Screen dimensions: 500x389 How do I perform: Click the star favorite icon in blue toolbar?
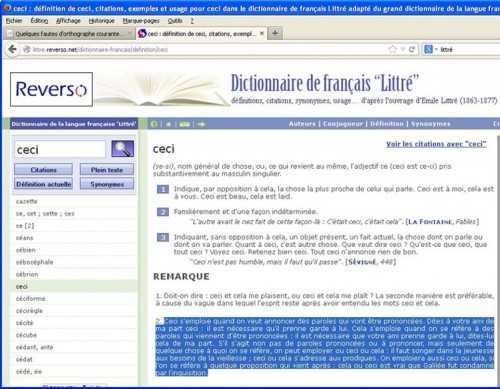pyautogui.click(x=169, y=124)
